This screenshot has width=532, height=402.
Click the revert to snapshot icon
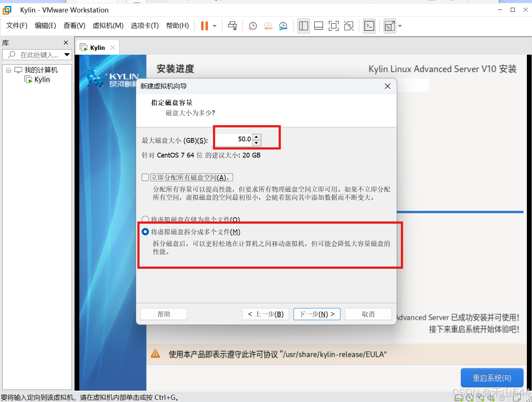[x=268, y=26]
